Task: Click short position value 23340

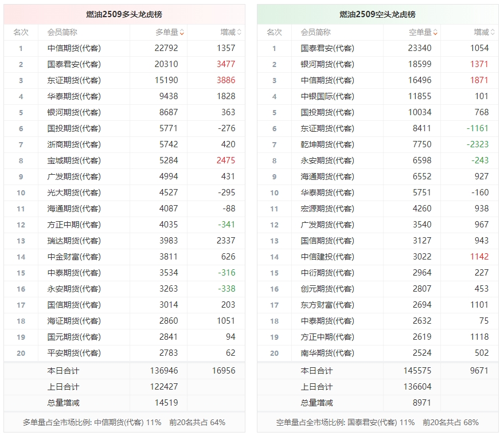Action: [x=420, y=48]
